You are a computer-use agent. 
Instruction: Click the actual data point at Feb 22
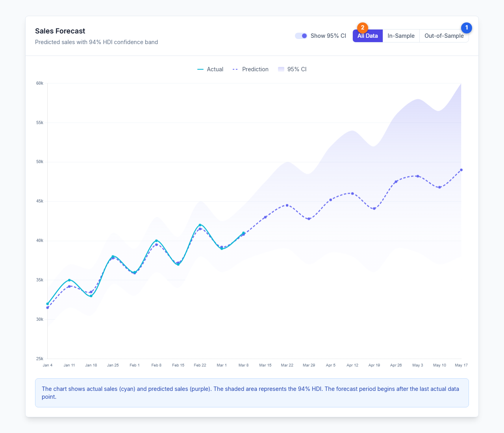point(200,225)
